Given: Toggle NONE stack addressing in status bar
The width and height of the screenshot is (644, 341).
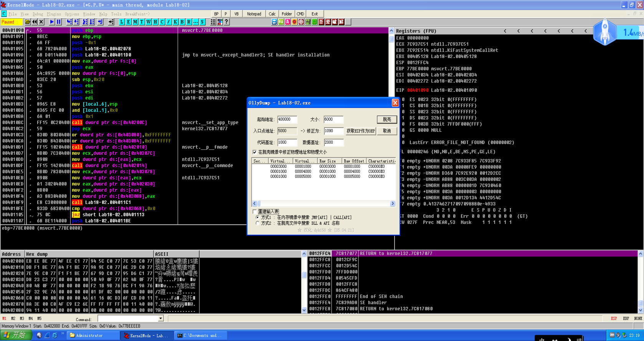Looking at the screenshot, I should [638, 318].
